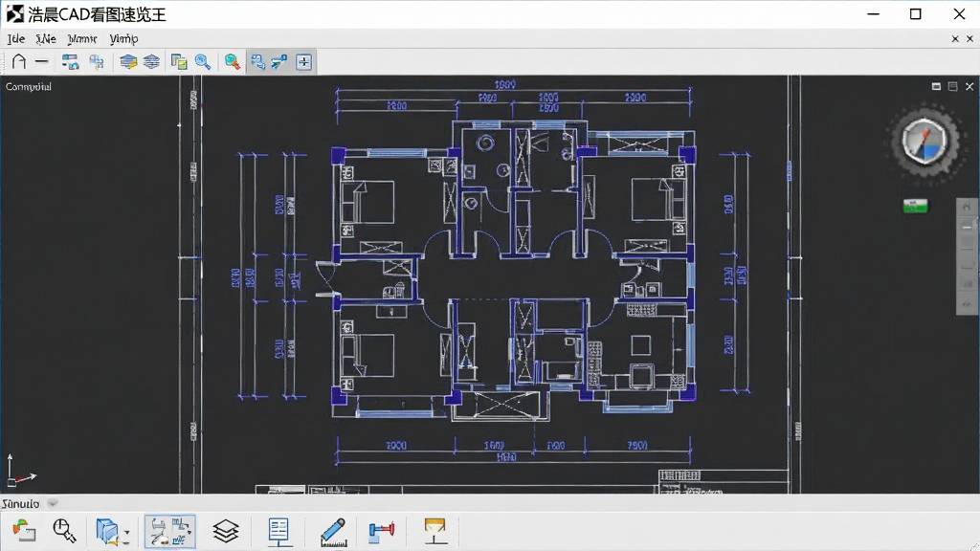Click the document-on-stand icon in bottom toolbar

point(278,532)
